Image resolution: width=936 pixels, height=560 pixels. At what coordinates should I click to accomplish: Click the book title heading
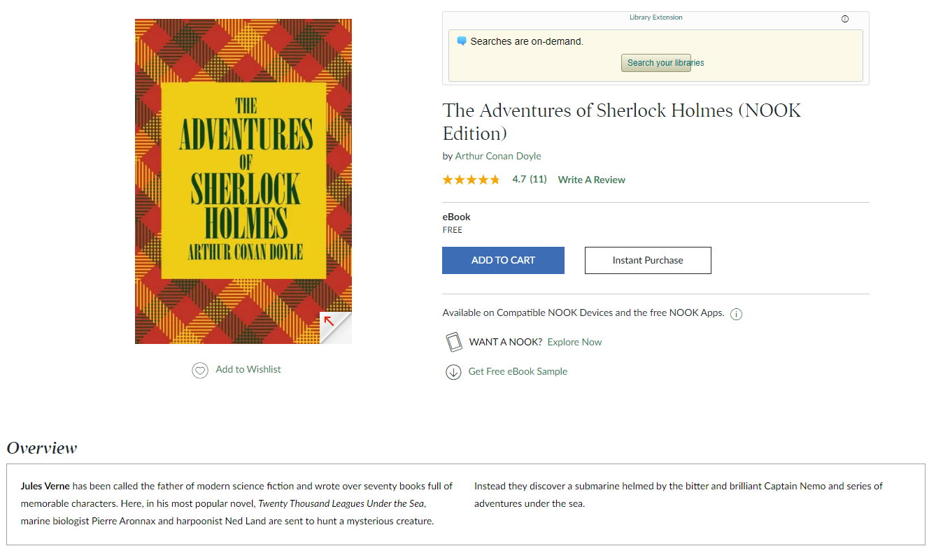click(x=622, y=121)
